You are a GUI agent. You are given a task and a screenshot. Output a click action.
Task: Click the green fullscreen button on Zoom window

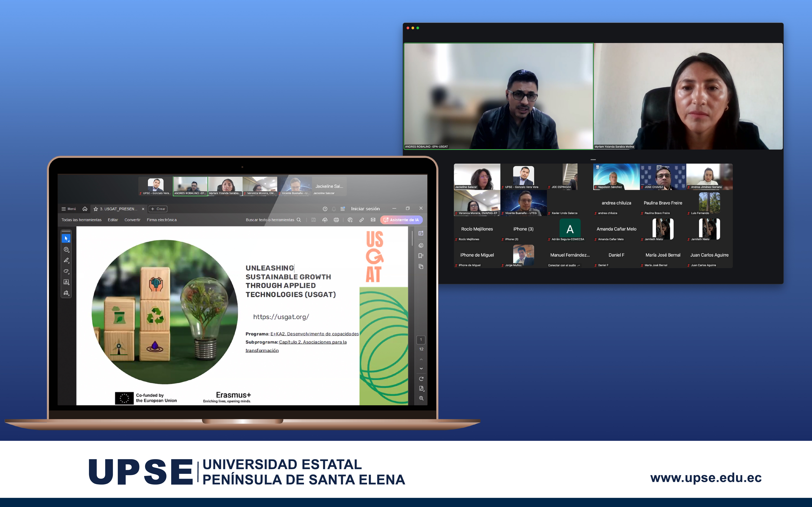[418, 28]
